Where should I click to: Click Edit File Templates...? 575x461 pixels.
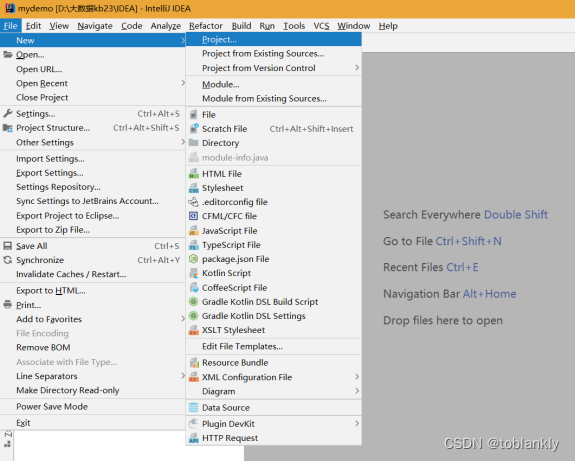274,347
